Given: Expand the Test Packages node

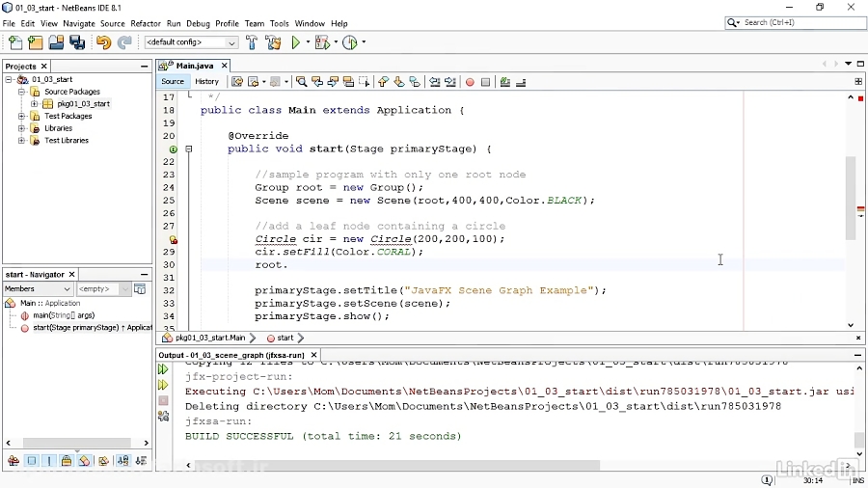Looking at the screenshot, I should (x=21, y=116).
